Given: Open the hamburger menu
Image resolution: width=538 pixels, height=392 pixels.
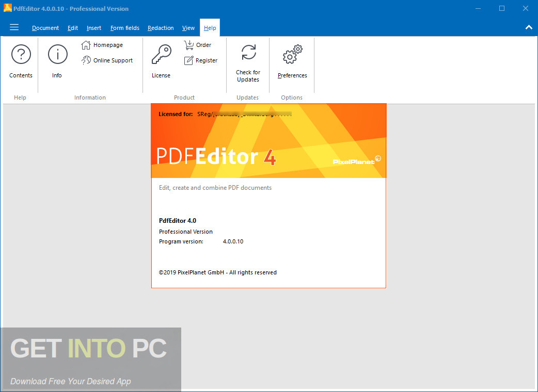Looking at the screenshot, I should pos(14,27).
